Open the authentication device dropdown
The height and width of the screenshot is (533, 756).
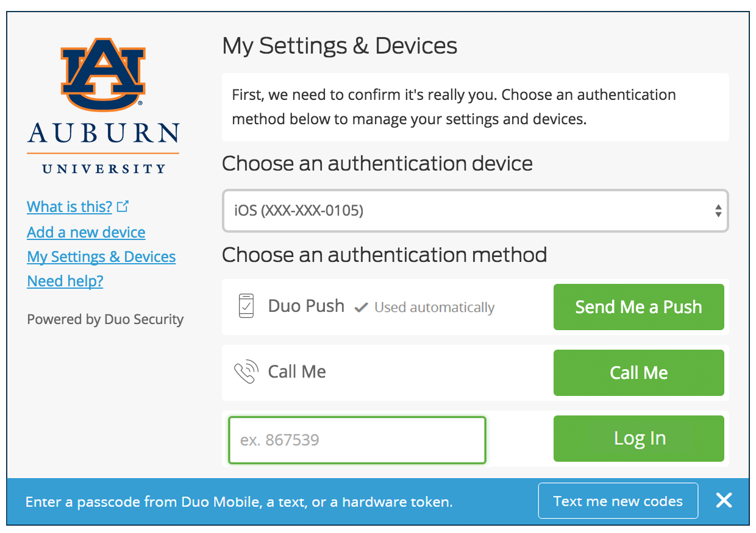click(476, 211)
